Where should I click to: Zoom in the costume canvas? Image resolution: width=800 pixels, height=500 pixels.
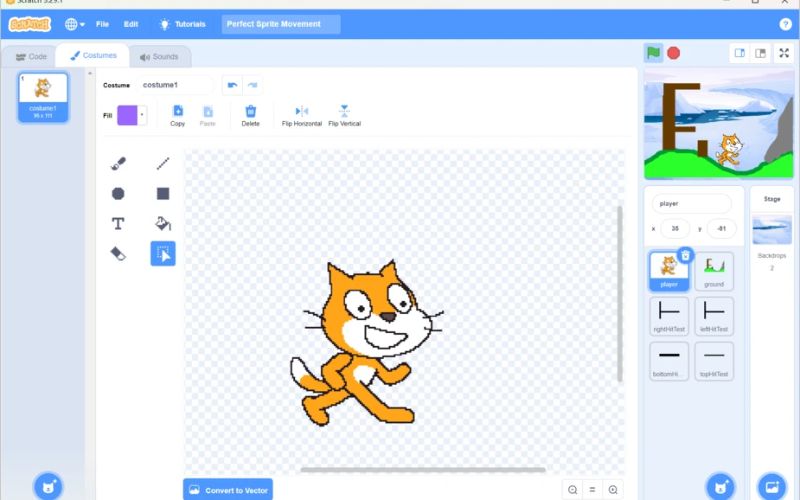(613, 489)
